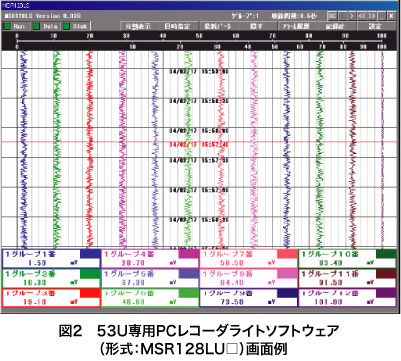The image size is (401, 361).
Task: Click the pink swatch of channel 8番
Action: tap(287, 274)
